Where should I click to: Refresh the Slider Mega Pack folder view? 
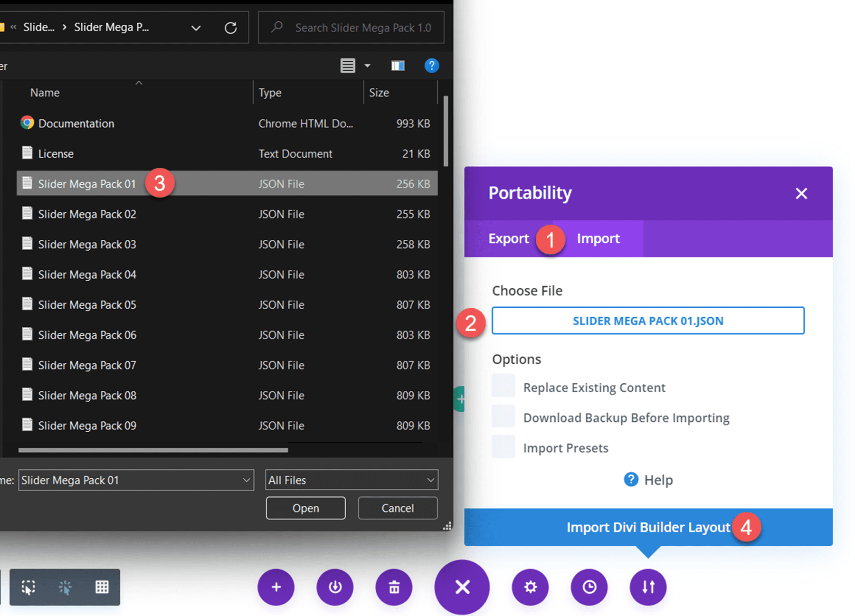coord(231,28)
